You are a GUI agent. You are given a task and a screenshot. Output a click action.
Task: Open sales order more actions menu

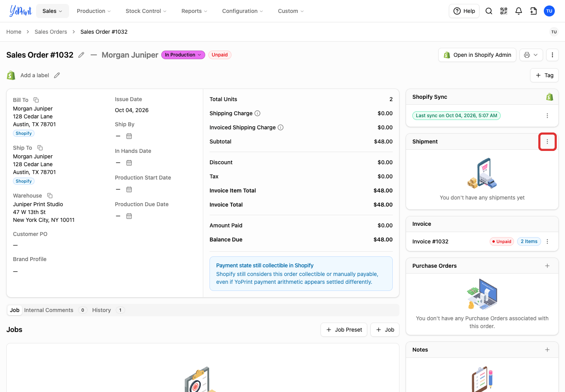(552, 55)
